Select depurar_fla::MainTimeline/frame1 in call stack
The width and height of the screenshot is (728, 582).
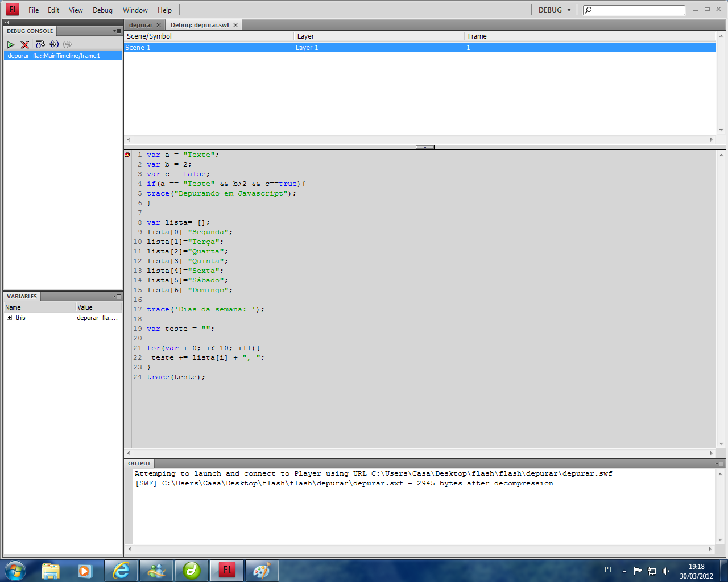coord(54,56)
